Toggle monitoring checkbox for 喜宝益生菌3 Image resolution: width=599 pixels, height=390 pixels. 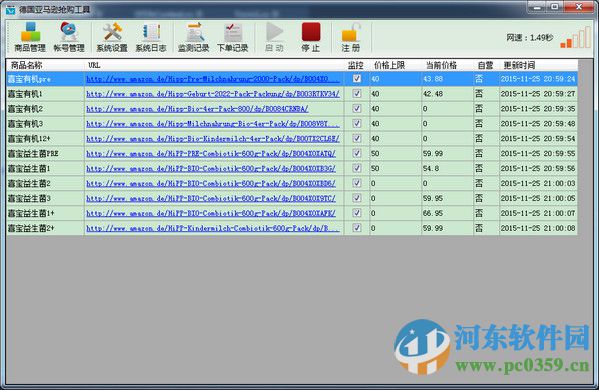coord(357,198)
